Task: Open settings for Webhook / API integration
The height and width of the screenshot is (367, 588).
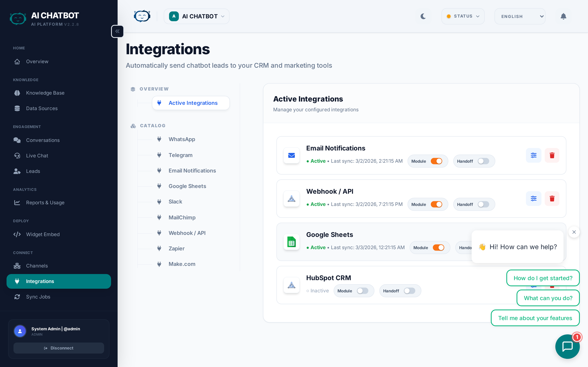Action: 533,199
